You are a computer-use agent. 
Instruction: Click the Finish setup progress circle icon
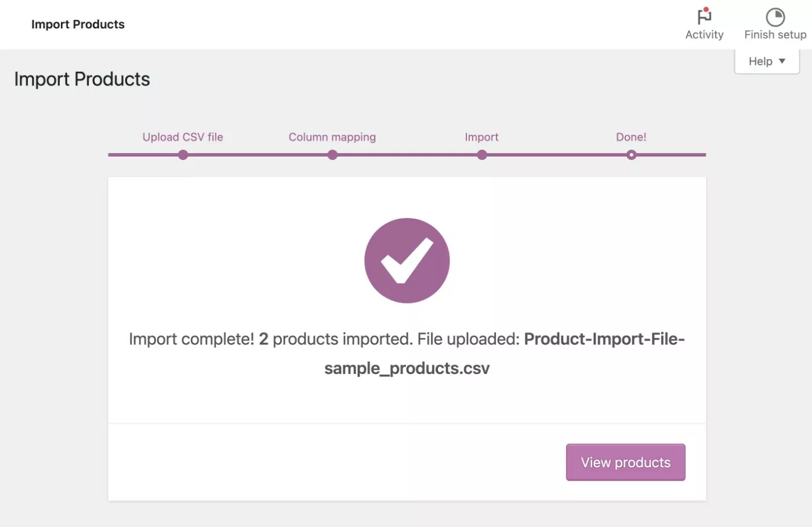pos(775,17)
